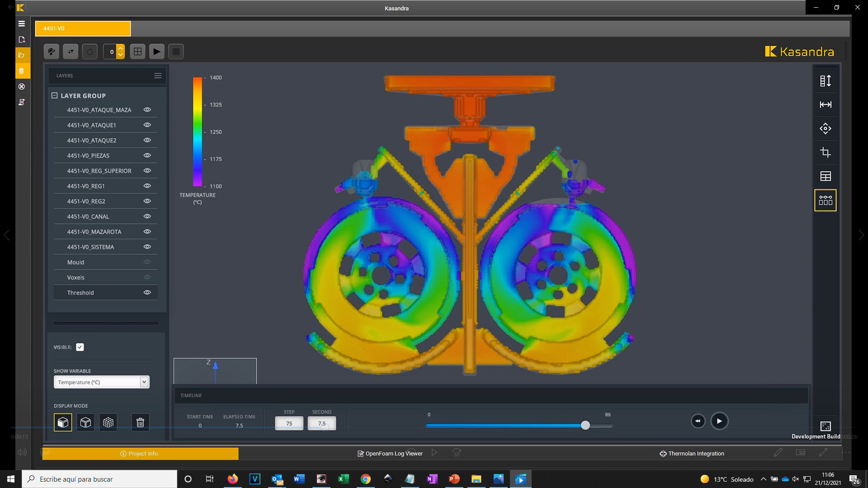Collapse the Layer Group tree
The image size is (868, 488).
[x=55, y=95]
